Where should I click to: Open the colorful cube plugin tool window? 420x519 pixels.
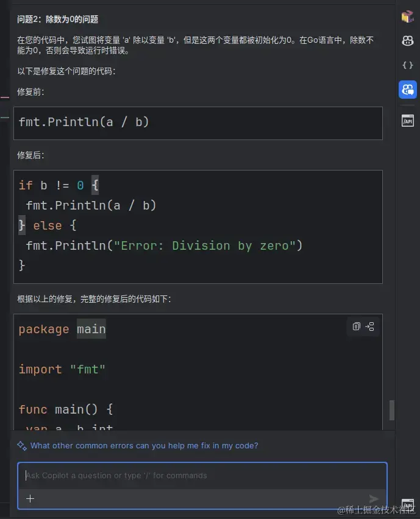click(x=407, y=16)
